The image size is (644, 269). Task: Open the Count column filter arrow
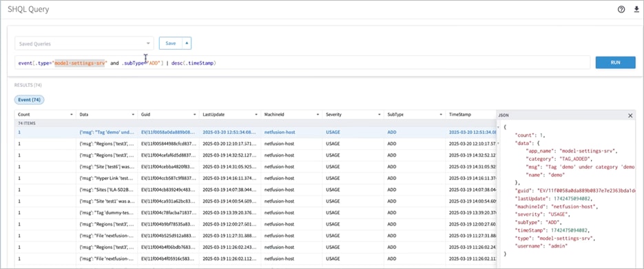click(x=72, y=114)
